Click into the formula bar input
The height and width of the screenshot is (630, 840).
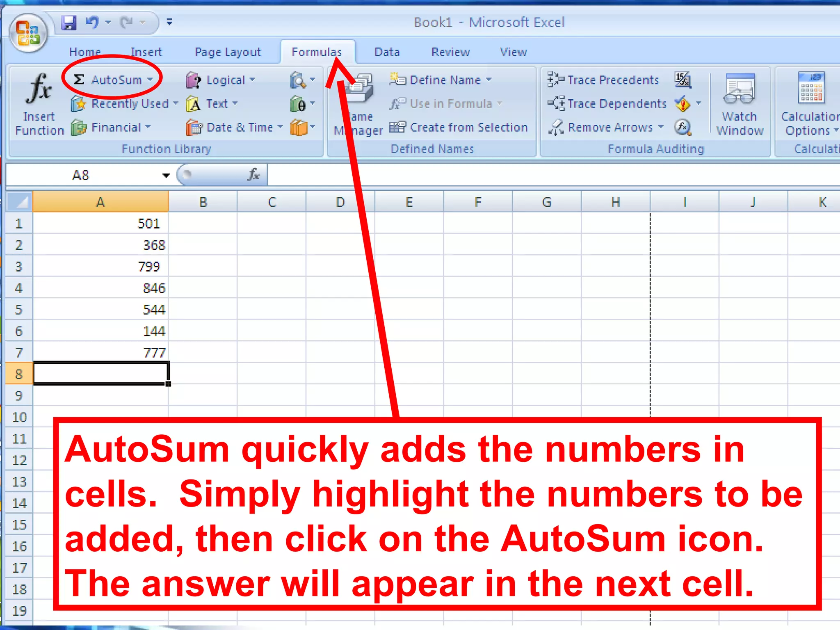(554, 175)
